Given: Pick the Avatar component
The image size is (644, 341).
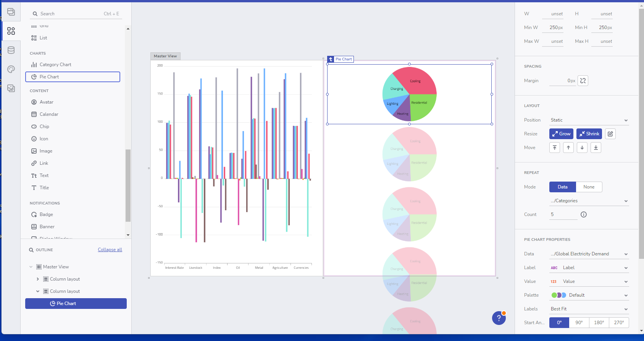Looking at the screenshot, I should point(73,102).
